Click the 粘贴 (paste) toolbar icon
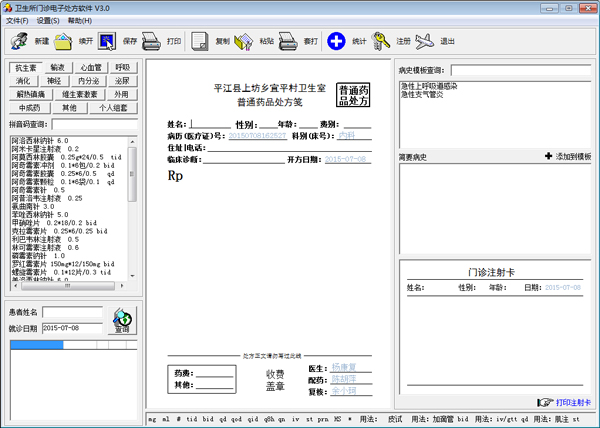Screen dimensions: 600x428 pos(244,42)
